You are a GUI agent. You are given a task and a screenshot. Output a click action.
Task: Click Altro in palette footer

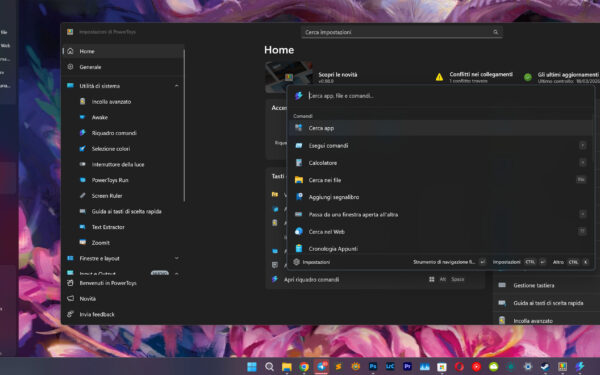[x=570, y=262]
